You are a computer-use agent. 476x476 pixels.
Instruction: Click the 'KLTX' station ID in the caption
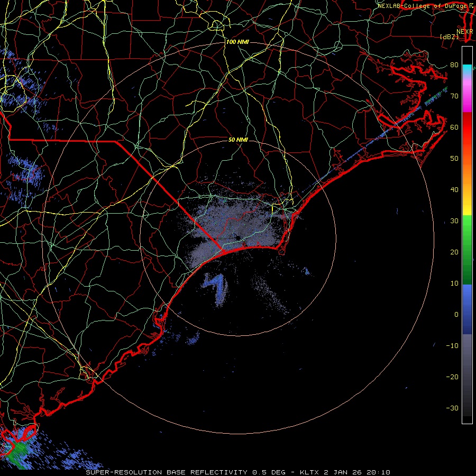310,472
